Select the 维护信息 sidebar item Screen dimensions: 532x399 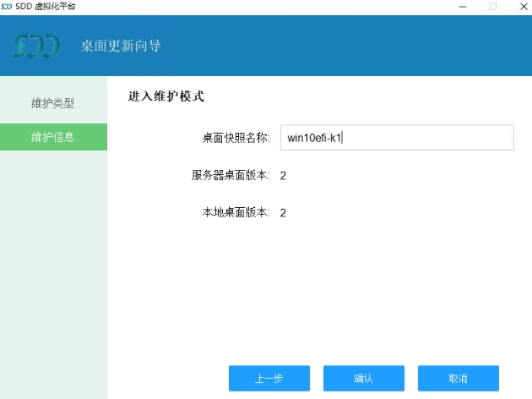pos(53,137)
